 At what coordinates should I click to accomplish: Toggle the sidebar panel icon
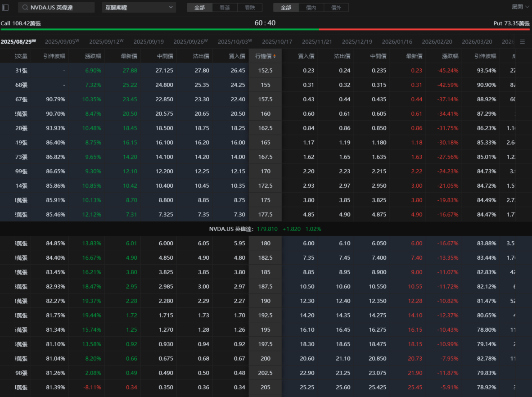coord(5,8)
